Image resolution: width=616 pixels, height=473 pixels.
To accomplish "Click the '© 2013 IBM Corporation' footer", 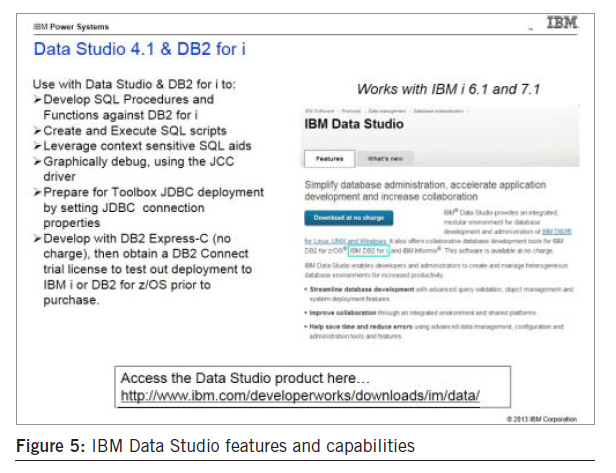I will click(542, 419).
